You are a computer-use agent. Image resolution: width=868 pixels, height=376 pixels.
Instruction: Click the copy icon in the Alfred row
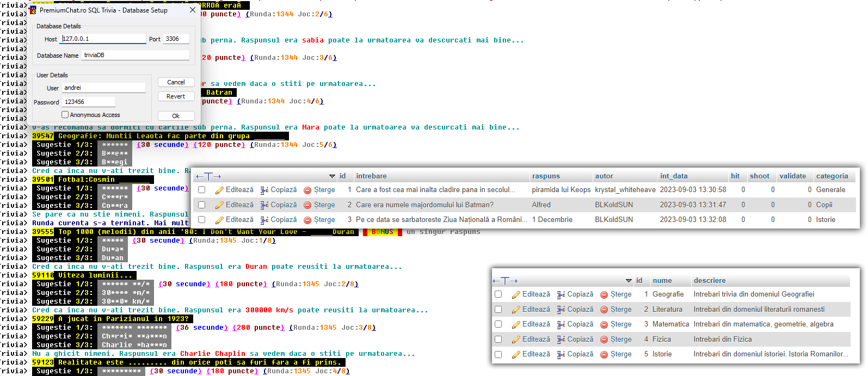(264, 205)
